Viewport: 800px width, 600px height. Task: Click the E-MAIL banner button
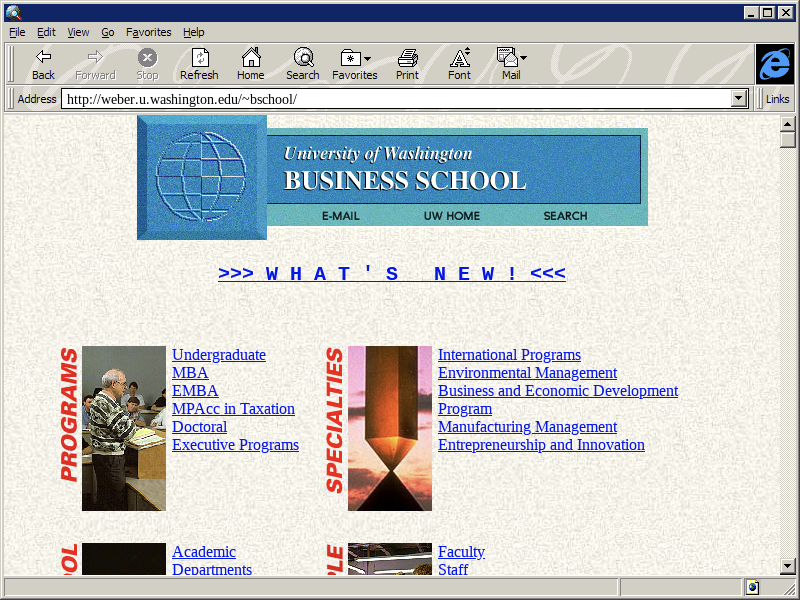coord(340,216)
